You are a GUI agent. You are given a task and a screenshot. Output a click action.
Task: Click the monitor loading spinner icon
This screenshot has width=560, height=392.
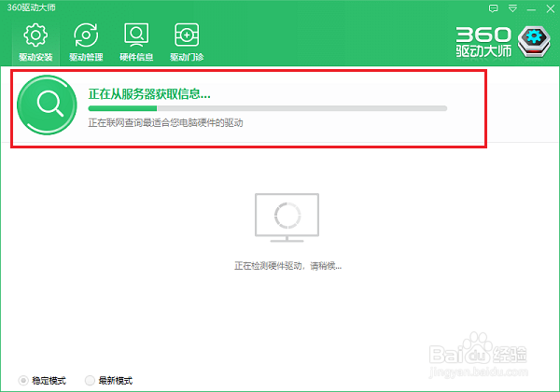[287, 217]
